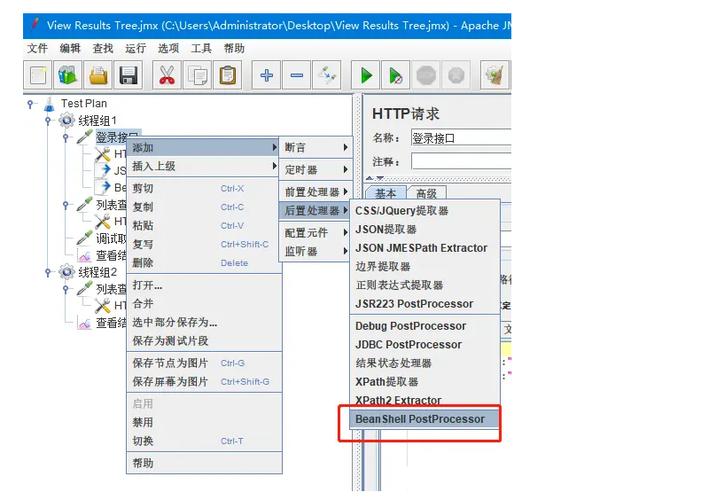Image resolution: width=701 pixels, height=500 pixels.
Task: Click the gear icon of 线程组1
Action: tap(67, 120)
